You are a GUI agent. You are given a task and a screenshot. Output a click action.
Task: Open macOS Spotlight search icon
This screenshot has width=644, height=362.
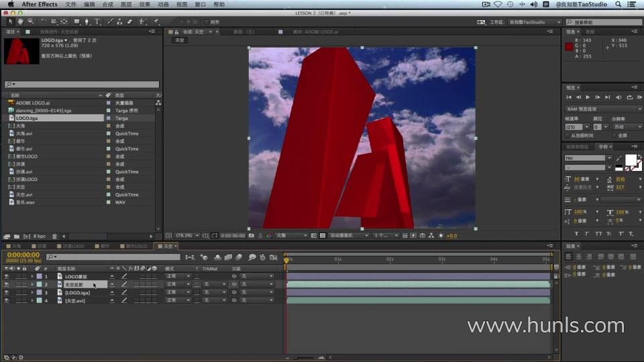(x=618, y=4)
